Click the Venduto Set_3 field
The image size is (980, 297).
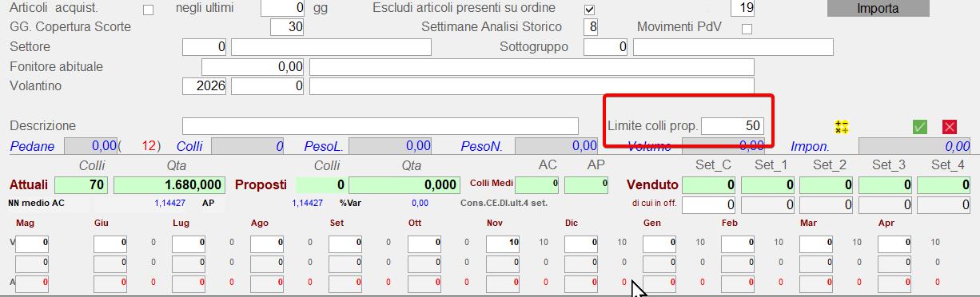[x=885, y=185]
